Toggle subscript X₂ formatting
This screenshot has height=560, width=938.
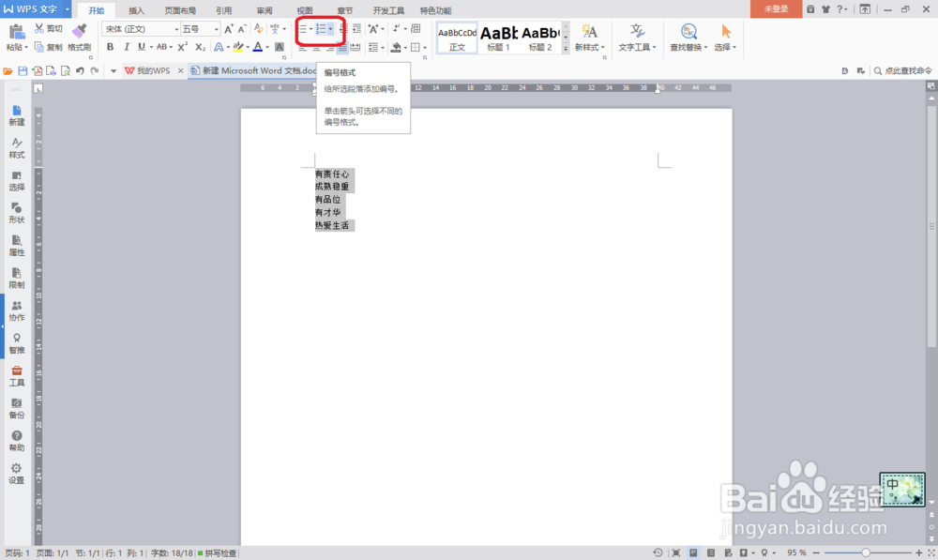click(201, 47)
